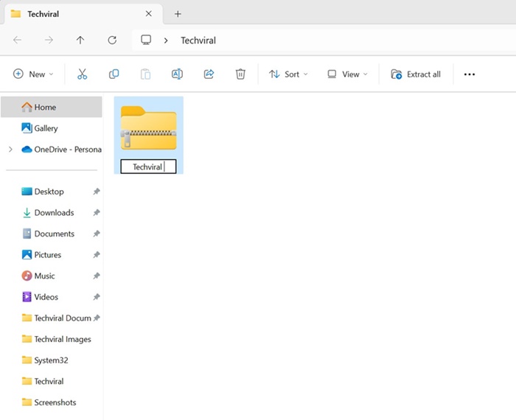The image size is (516, 420).
Task: Expand the address bar chevron after PC icon
Action: tap(166, 41)
